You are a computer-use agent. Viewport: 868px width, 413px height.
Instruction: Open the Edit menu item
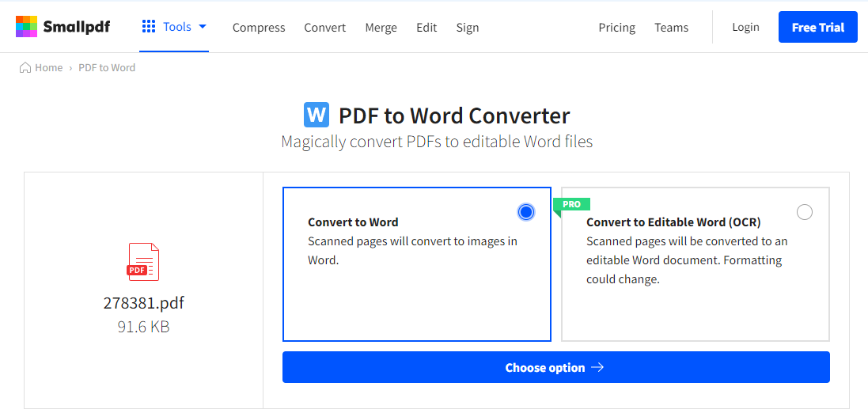[x=426, y=28]
